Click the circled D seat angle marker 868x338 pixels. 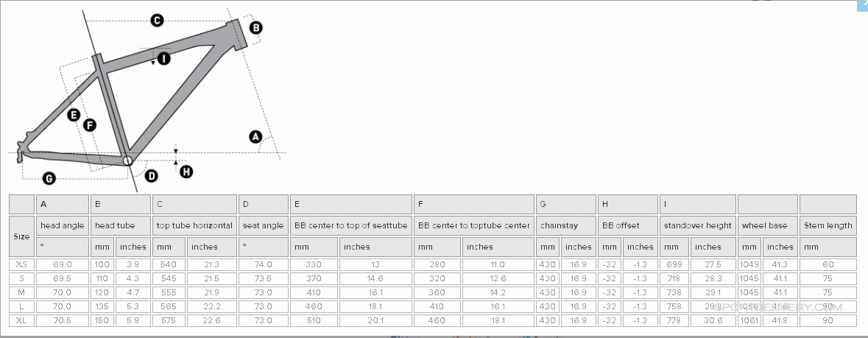(151, 175)
